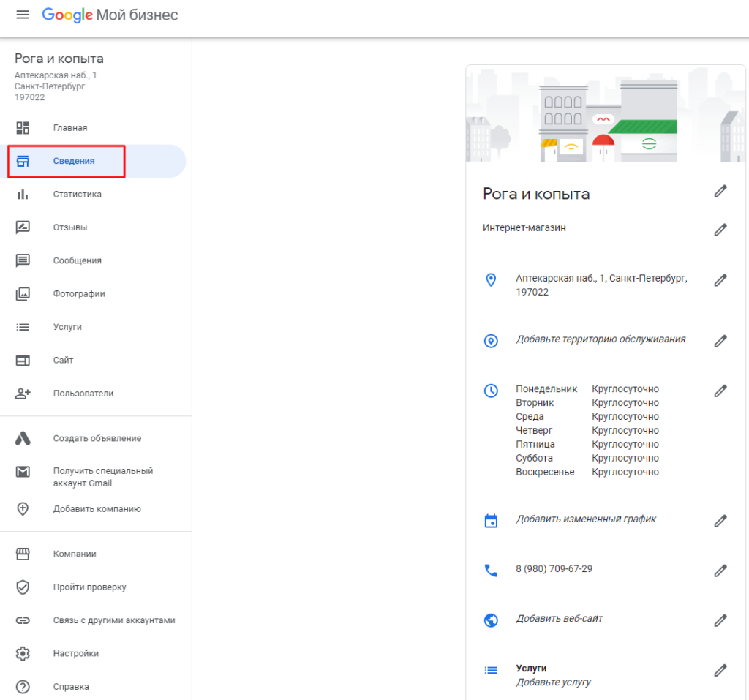Click the storefront banner image
749x700 pixels.
coord(605,113)
